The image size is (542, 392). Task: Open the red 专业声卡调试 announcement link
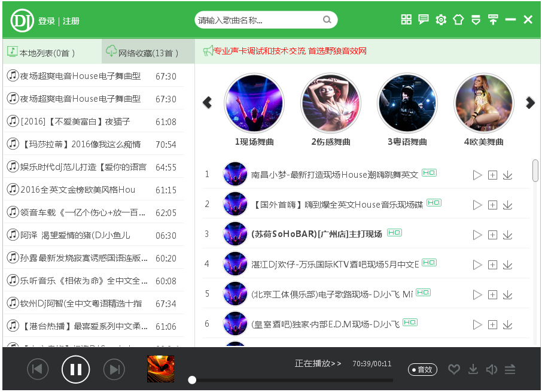[290, 51]
